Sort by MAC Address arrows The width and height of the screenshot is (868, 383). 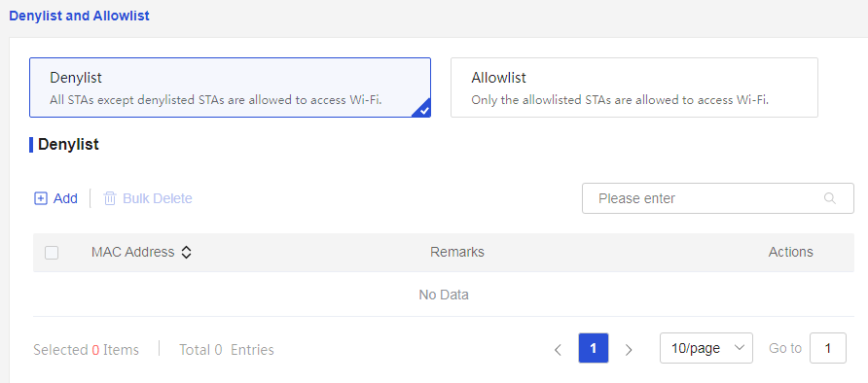(x=187, y=253)
